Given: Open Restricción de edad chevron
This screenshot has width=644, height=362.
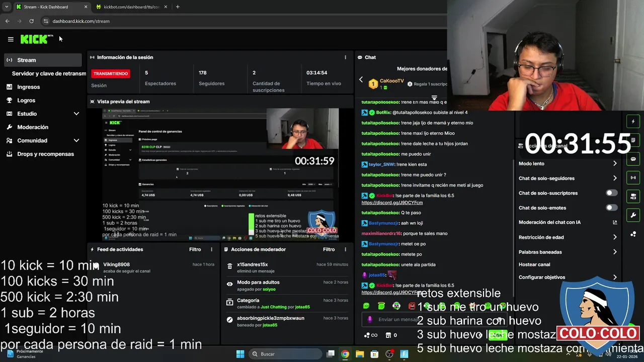Looking at the screenshot, I should tap(615, 237).
